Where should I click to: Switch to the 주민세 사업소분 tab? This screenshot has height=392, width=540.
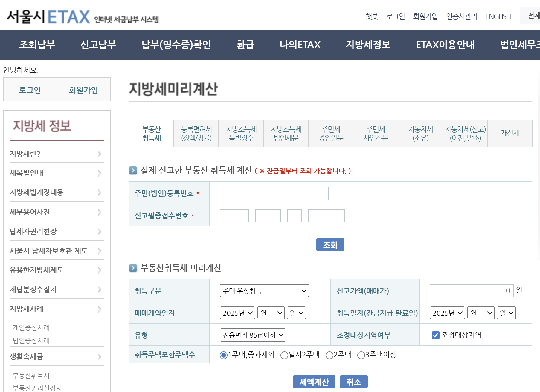pyautogui.click(x=376, y=134)
